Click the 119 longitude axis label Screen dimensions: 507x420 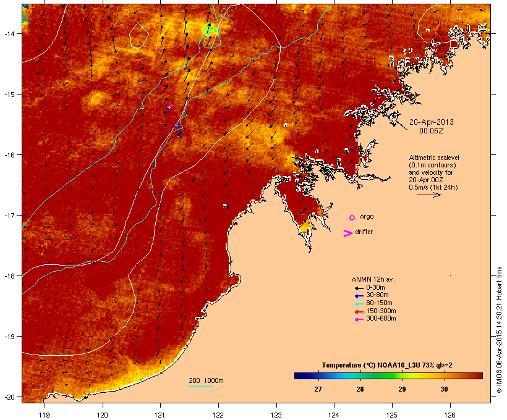point(45,415)
